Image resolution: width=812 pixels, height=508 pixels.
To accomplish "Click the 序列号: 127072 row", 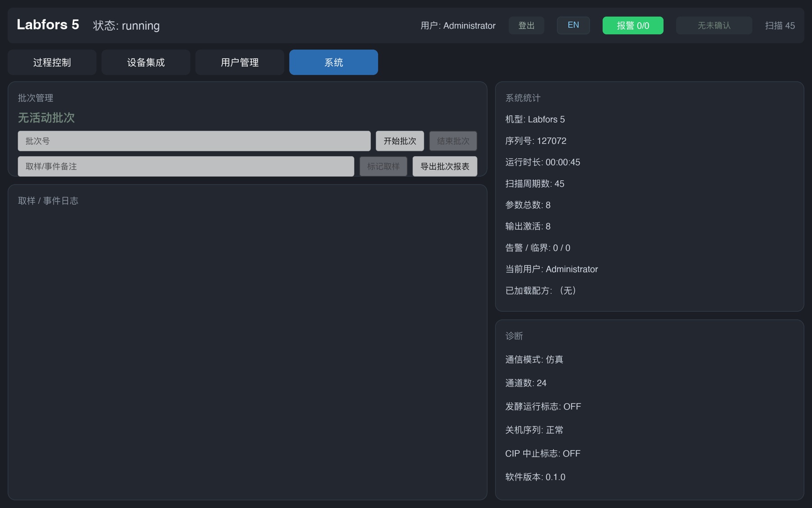I will pos(536,141).
